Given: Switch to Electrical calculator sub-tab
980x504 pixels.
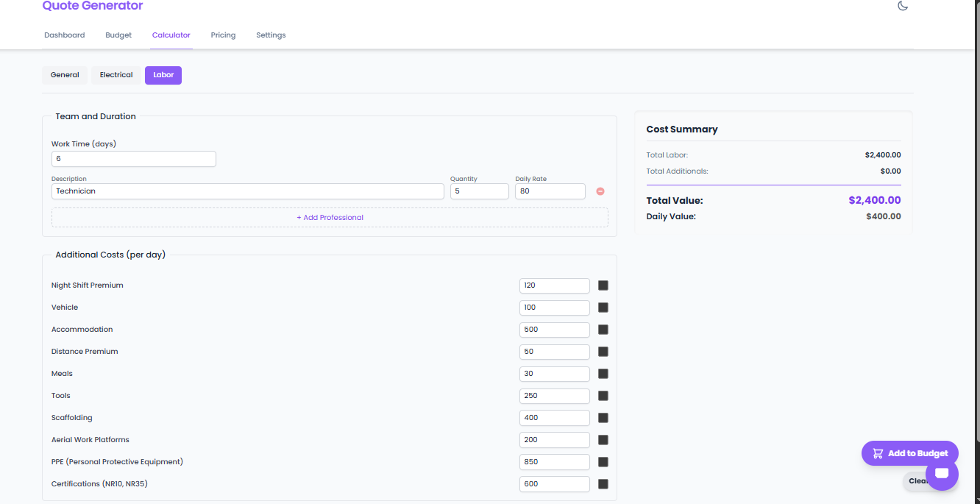Looking at the screenshot, I should coord(116,75).
